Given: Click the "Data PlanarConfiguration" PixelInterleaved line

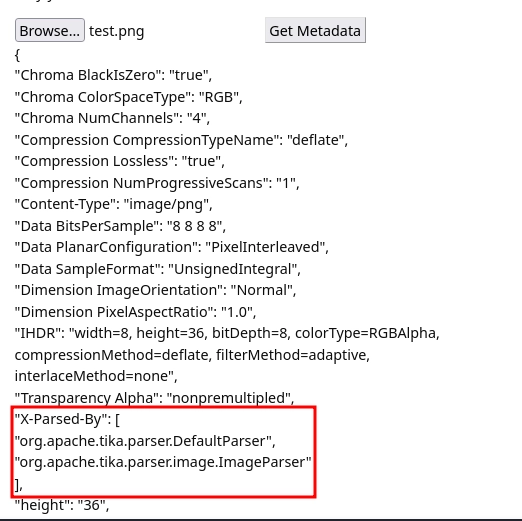Looking at the screenshot, I should (172, 247).
